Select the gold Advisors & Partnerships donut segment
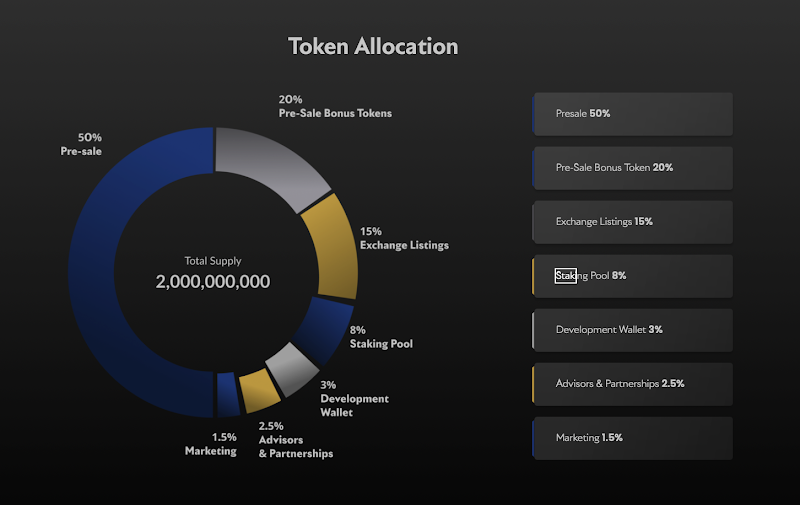Screen dimensions: 800x505 click(x=256, y=391)
